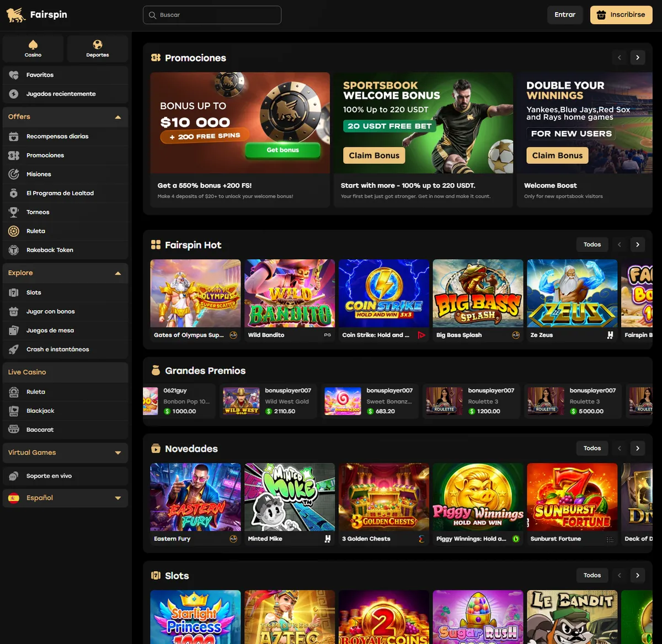Click the Juegos de mesa cards icon
This screenshot has height=644, width=662.
coord(14,331)
